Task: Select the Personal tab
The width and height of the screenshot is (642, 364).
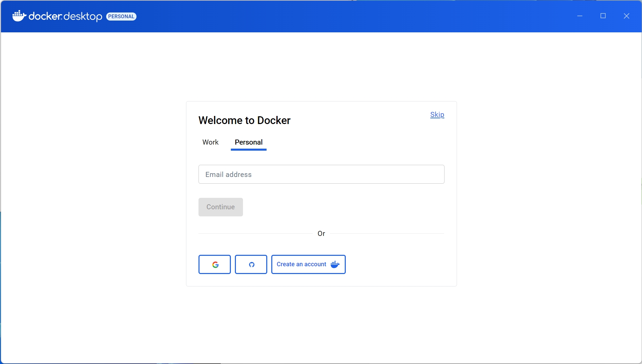Action: pos(249,142)
